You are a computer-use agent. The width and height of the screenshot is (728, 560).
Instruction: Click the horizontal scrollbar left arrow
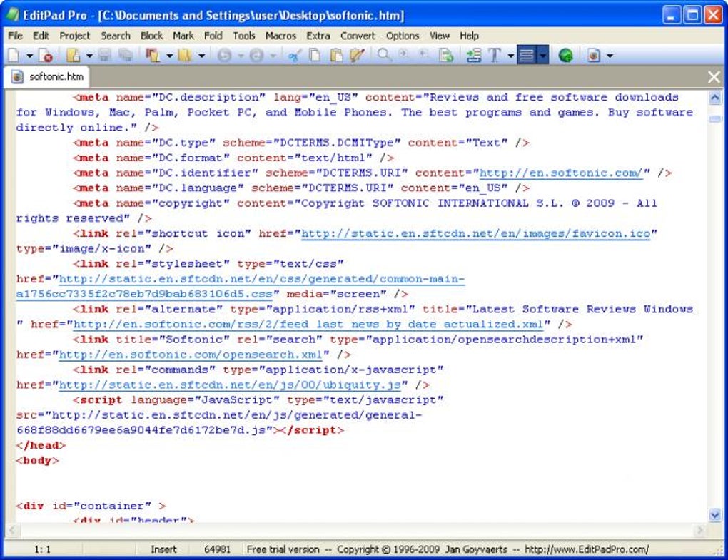click(11, 530)
